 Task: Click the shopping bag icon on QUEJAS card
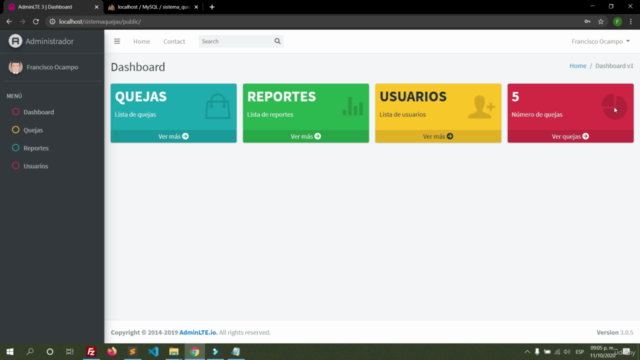coord(218,106)
